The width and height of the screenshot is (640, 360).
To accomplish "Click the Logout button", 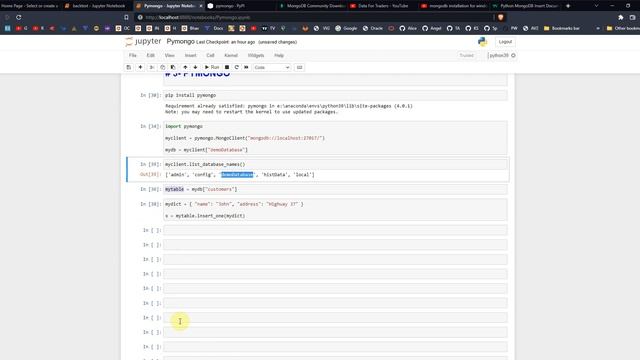I will click(x=505, y=42).
